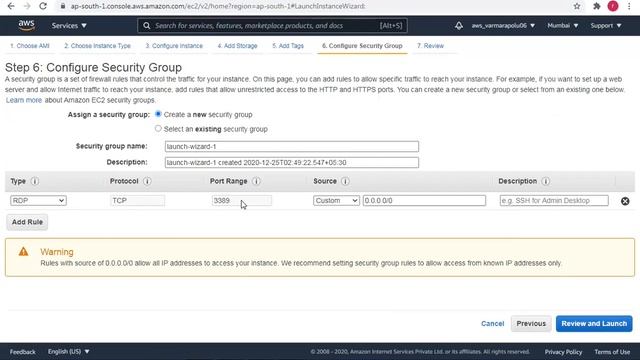
Task: Click the Add Rule button
Action: [x=27, y=222]
